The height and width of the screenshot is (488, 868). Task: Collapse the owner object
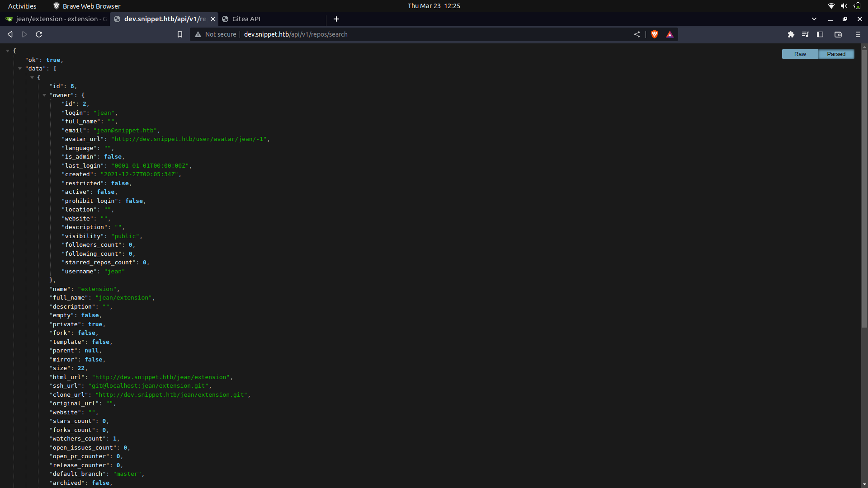click(44, 95)
